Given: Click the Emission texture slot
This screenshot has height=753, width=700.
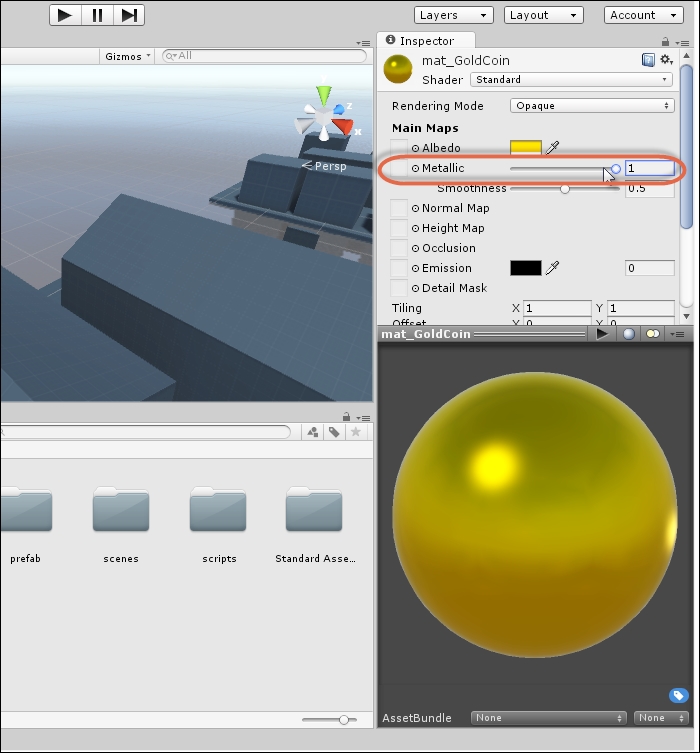Looking at the screenshot, I should [399, 268].
